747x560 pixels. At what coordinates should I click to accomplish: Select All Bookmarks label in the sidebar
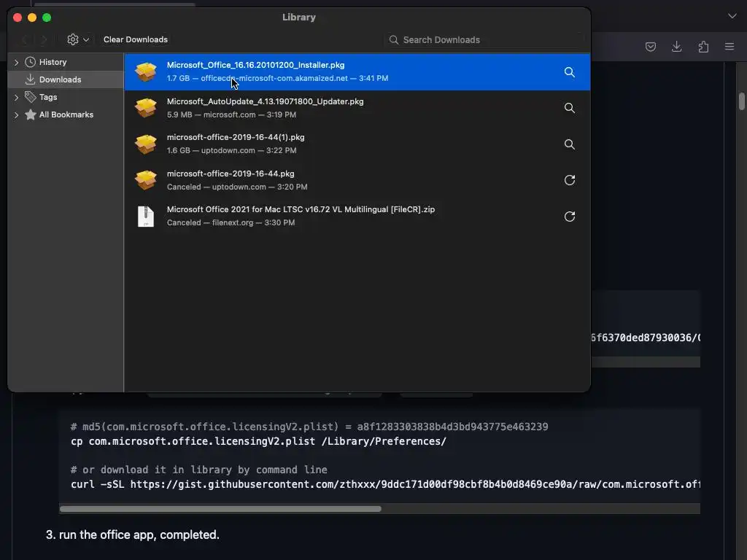pos(66,114)
